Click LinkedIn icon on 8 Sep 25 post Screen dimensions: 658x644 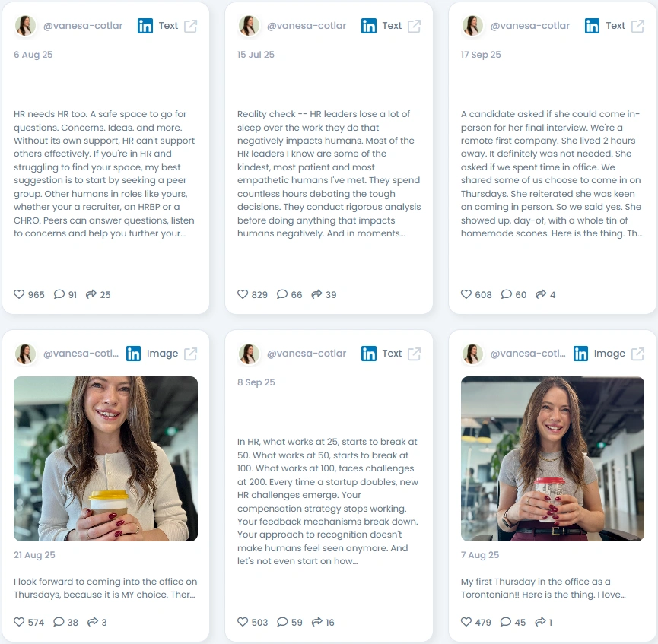click(369, 354)
